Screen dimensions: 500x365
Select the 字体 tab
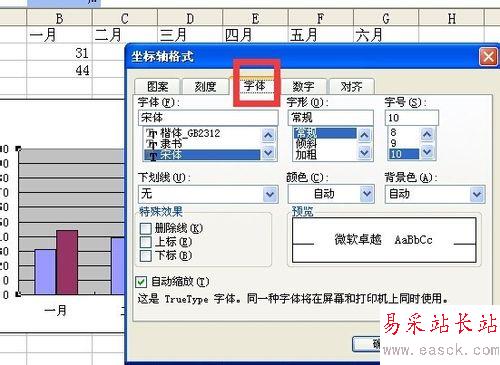tap(254, 86)
